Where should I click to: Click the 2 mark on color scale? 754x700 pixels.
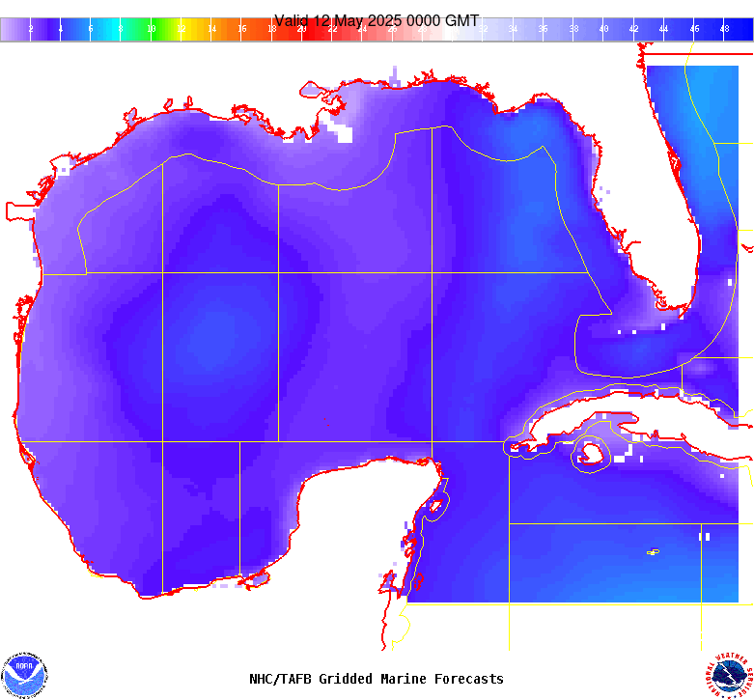pyautogui.click(x=31, y=29)
